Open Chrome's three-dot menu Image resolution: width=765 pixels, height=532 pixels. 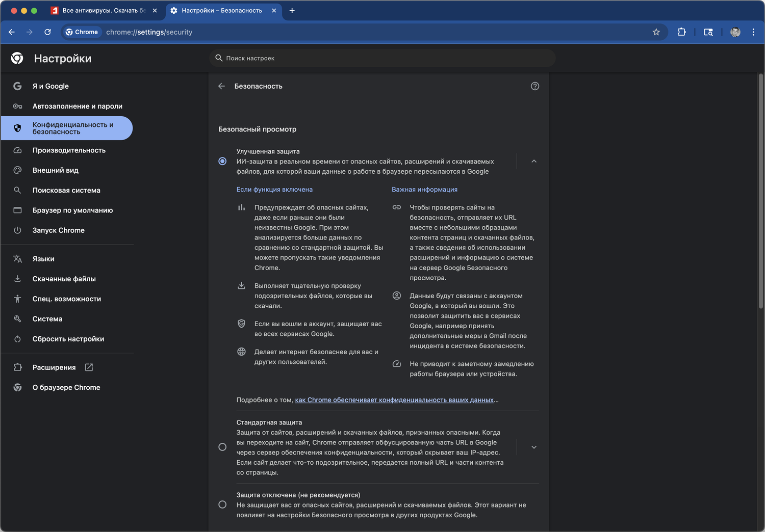(x=753, y=32)
